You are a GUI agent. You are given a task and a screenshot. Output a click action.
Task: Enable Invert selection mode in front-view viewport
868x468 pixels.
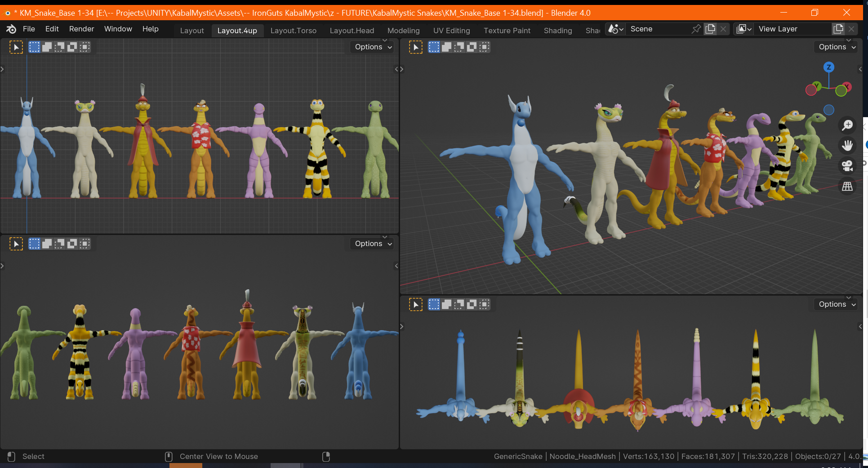click(x=72, y=47)
